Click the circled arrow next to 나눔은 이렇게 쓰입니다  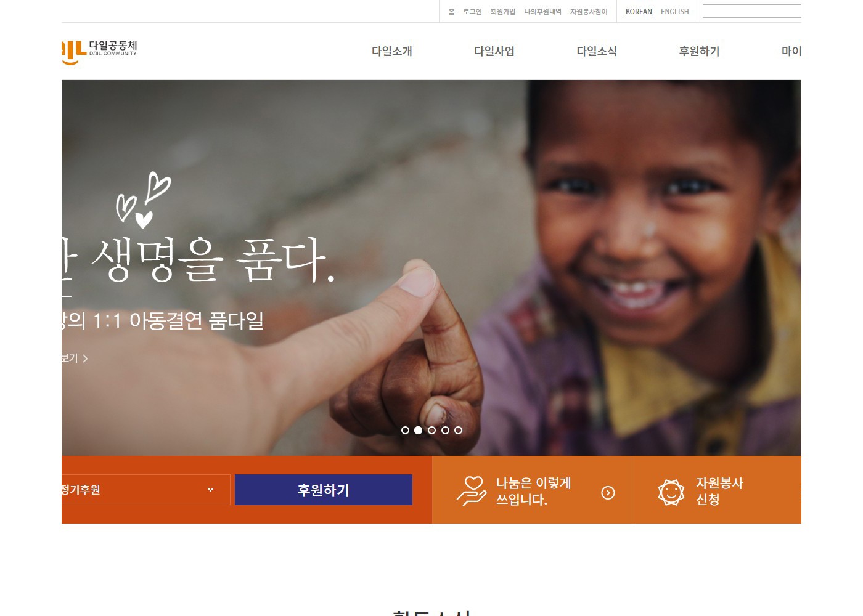(x=608, y=493)
